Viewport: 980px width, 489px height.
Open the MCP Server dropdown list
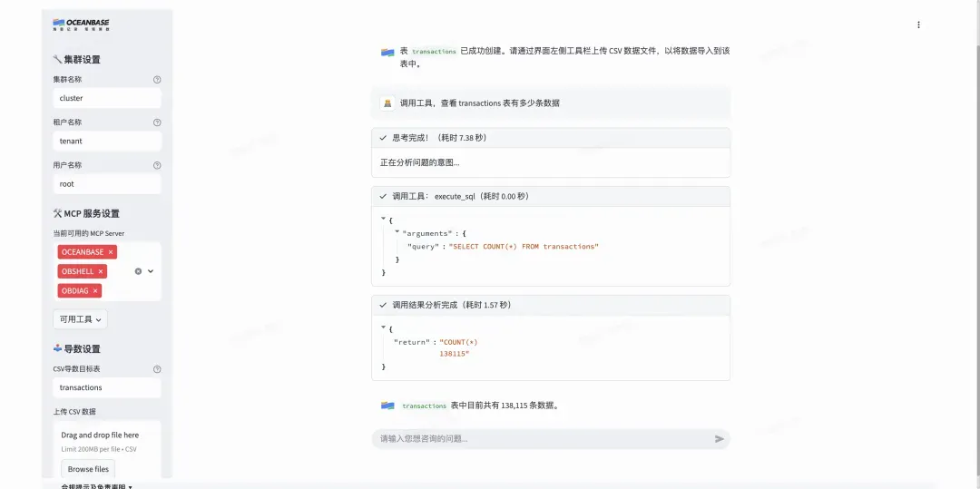(x=151, y=271)
